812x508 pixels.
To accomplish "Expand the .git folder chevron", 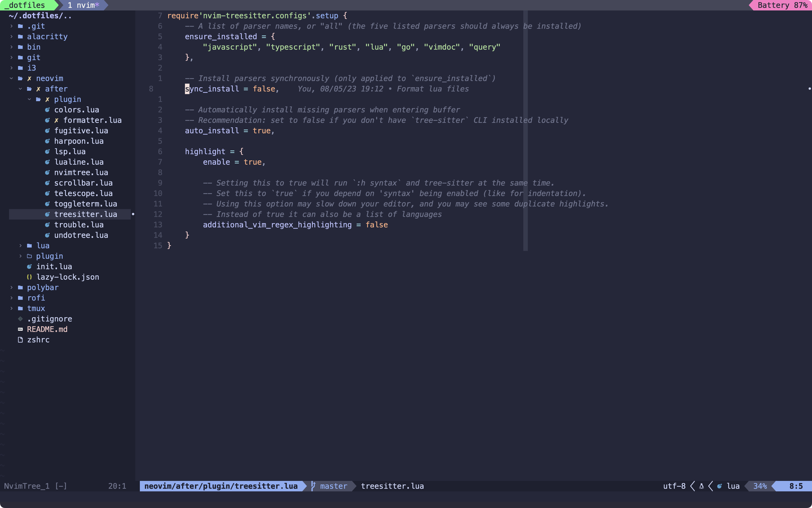I will 11,26.
